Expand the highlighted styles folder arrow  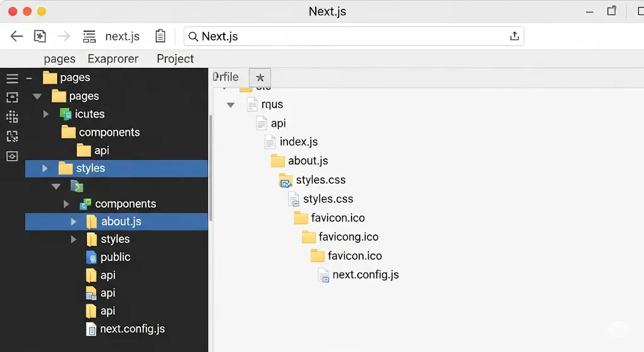(x=45, y=168)
